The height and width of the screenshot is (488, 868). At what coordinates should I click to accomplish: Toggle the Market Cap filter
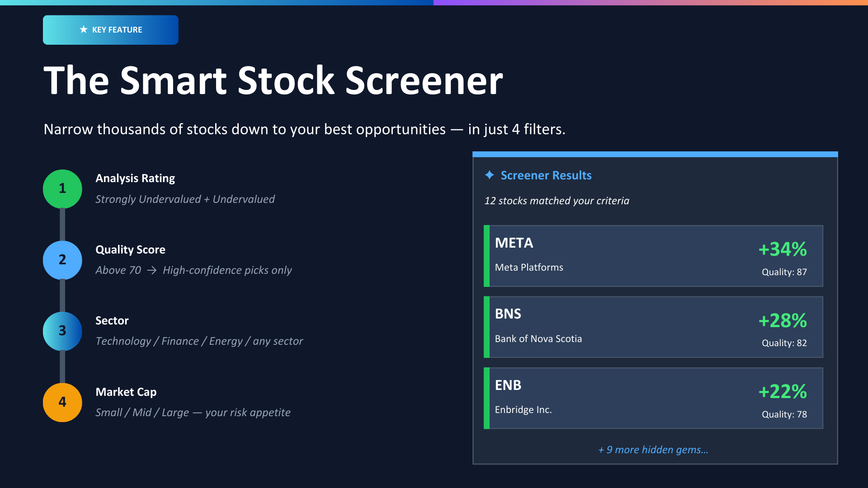tap(126, 392)
